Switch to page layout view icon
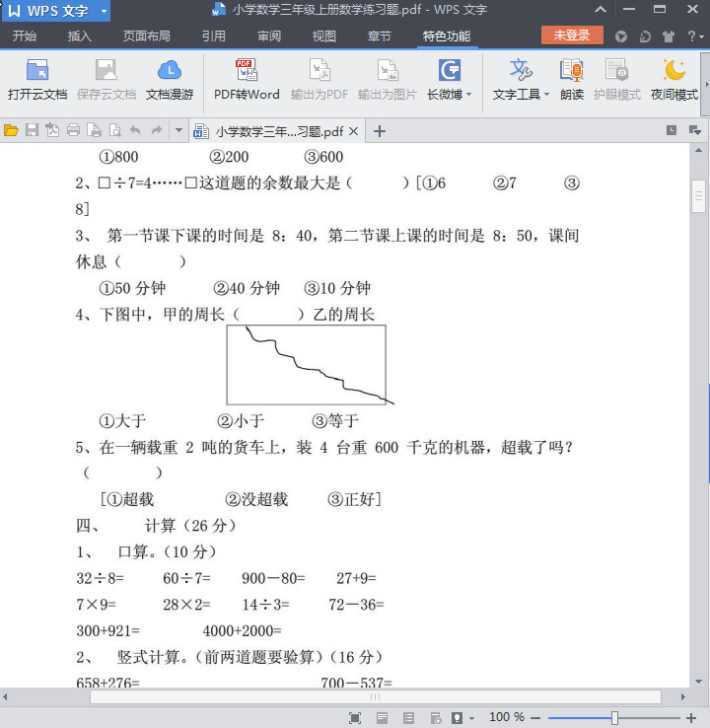The height and width of the screenshot is (728, 710). pyautogui.click(x=382, y=718)
